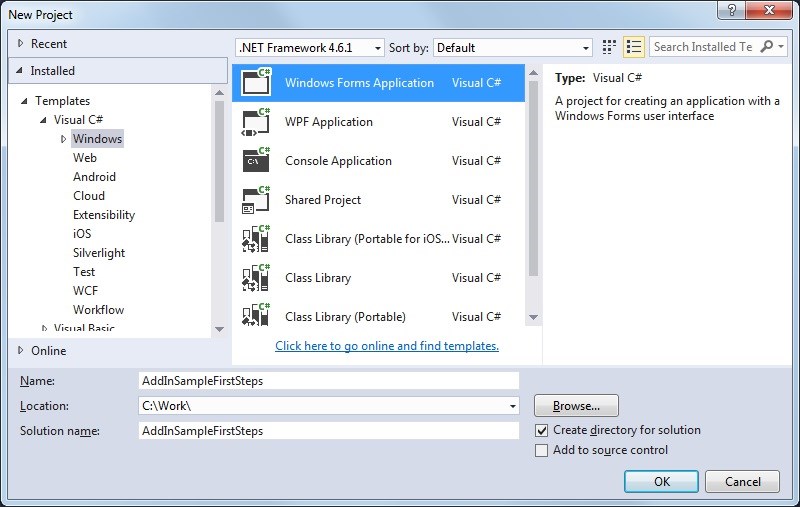Image resolution: width=800 pixels, height=507 pixels.
Task: Click the Browse... button
Action: [x=577, y=406]
